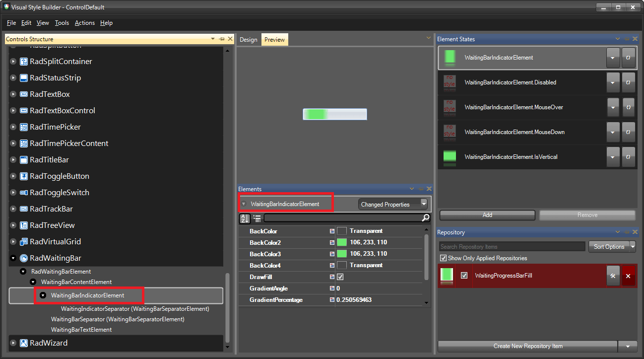Image resolution: width=644 pixels, height=359 pixels.
Task: Toggle the Show Only Applied Repositories checkbox
Action: coord(443,258)
